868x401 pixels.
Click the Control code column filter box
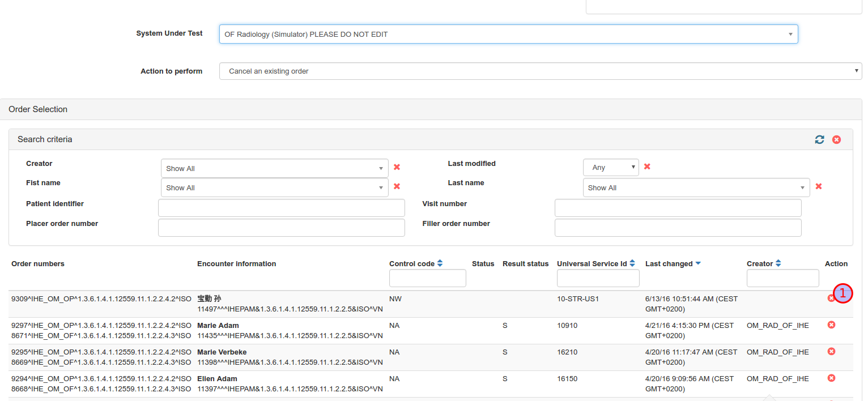click(x=427, y=278)
